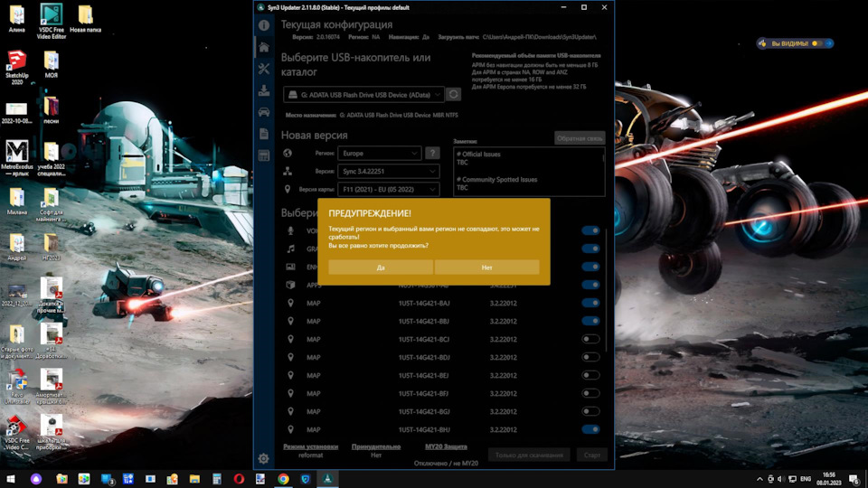Viewport: 868px width, 488px height.
Task: Click the Обратная связь feedback button
Action: pos(580,138)
